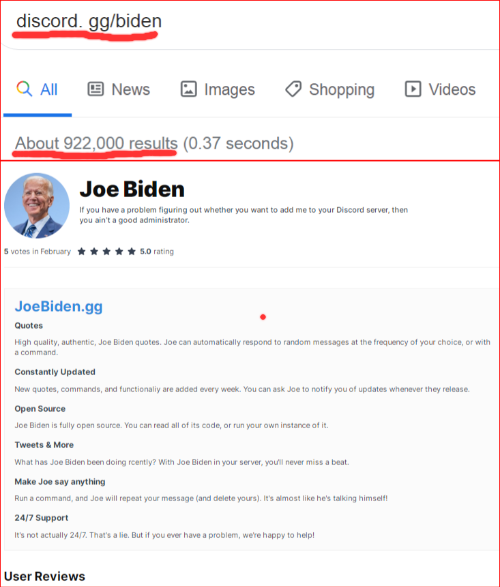
Task: Click the 5.0 rating text
Action: (157, 252)
